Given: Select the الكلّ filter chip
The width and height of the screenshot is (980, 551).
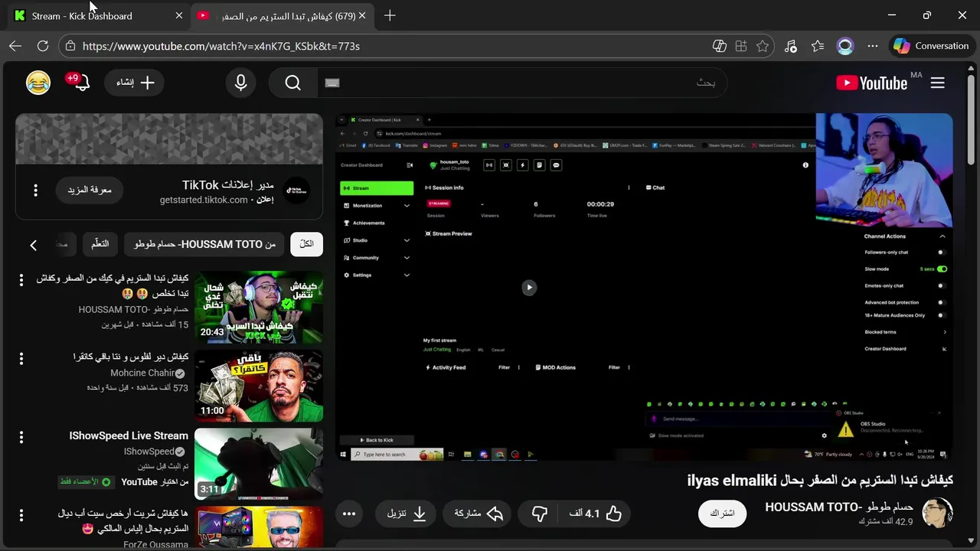Looking at the screenshot, I should (x=307, y=244).
